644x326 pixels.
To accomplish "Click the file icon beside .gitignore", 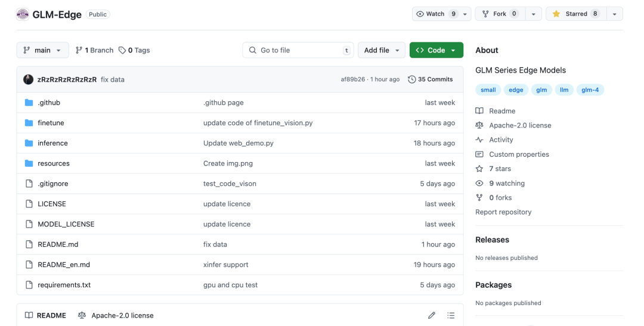I will [29, 184].
